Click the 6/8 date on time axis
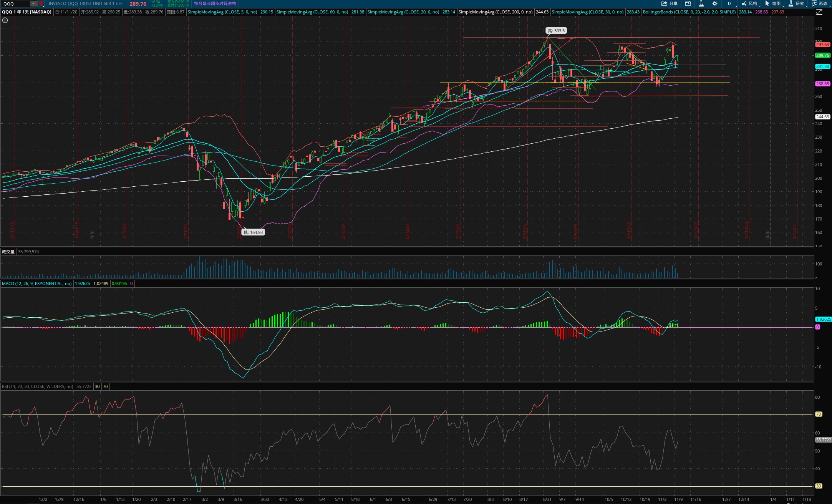Viewport: 832px width, 504px height. tap(389, 499)
